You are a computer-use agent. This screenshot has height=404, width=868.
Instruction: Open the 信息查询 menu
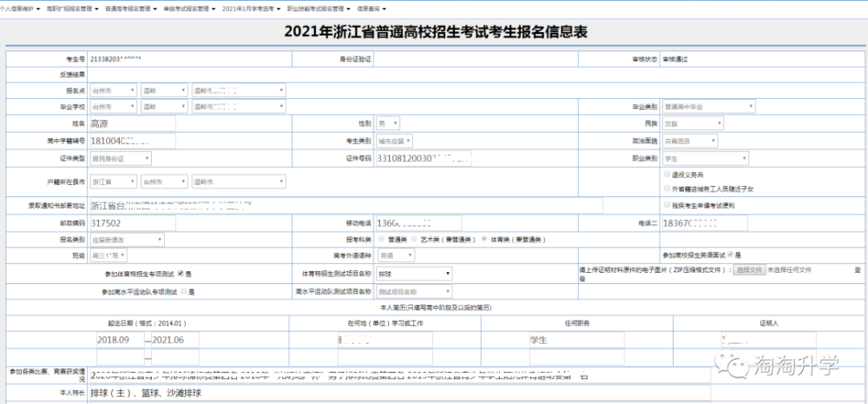click(x=372, y=9)
